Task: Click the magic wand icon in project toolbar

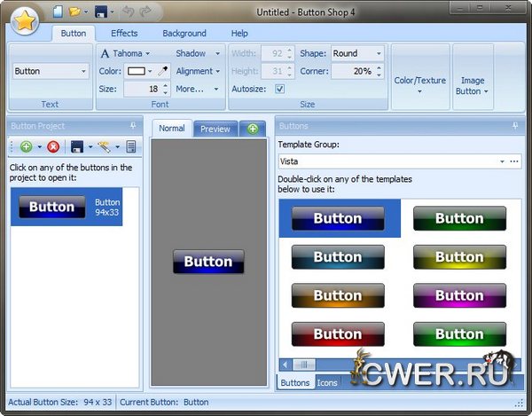Action: pyautogui.click(x=104, y=146)
